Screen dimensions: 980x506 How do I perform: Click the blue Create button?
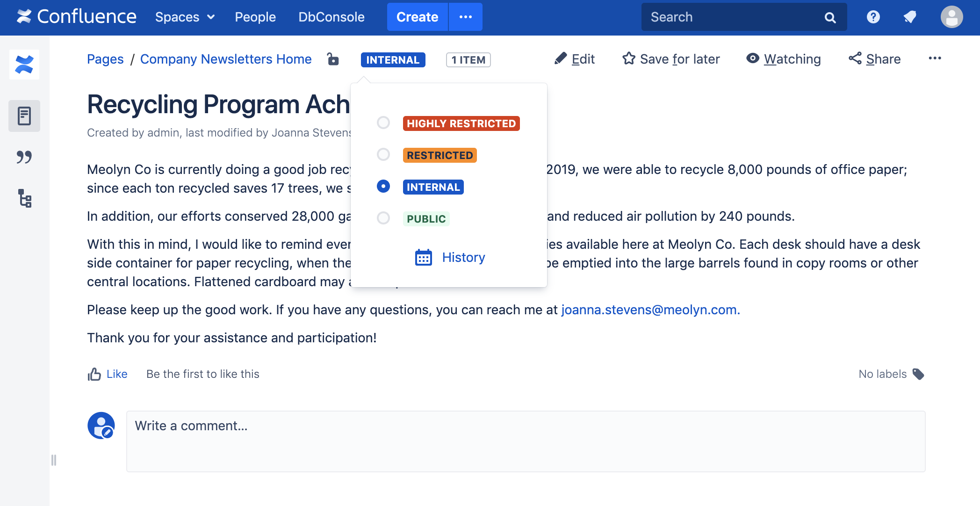pos(417,17)
